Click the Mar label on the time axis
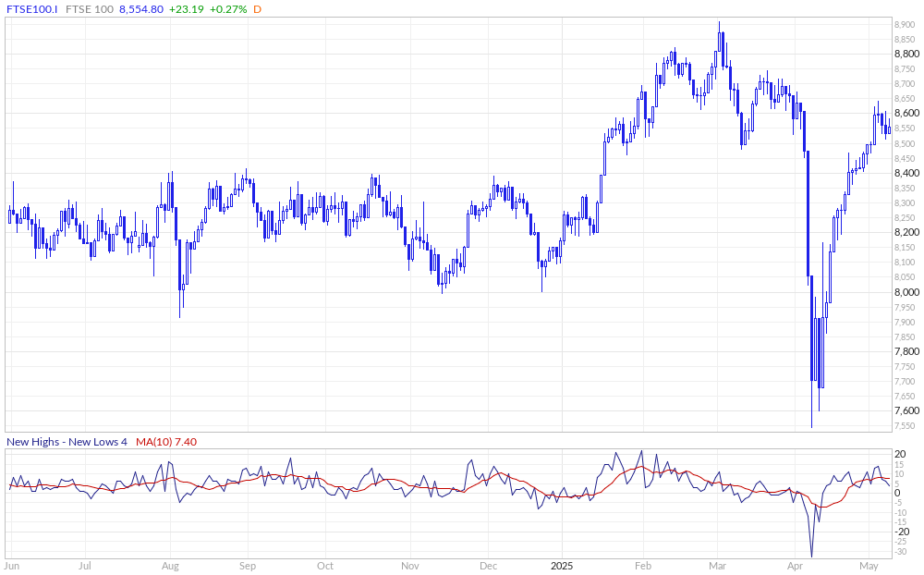Image resolution: width=924 pixels, height=575 pixels. click(x=717, y=566)
